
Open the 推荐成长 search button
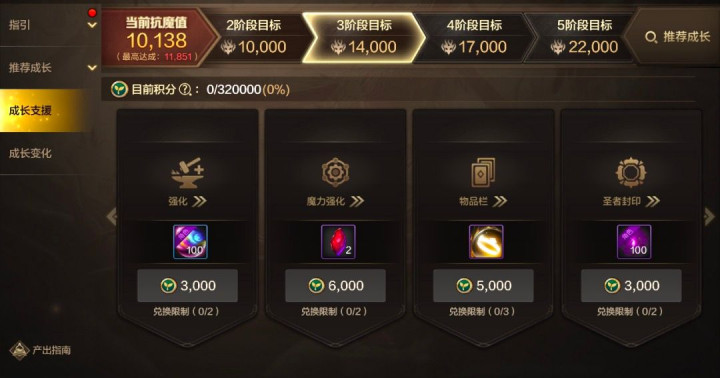[677, 37]
